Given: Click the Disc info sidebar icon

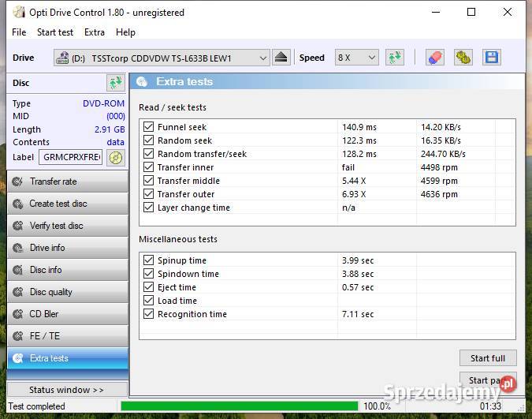Looking at the screenshot, I should pyautogui.click(x=17, y=270).
